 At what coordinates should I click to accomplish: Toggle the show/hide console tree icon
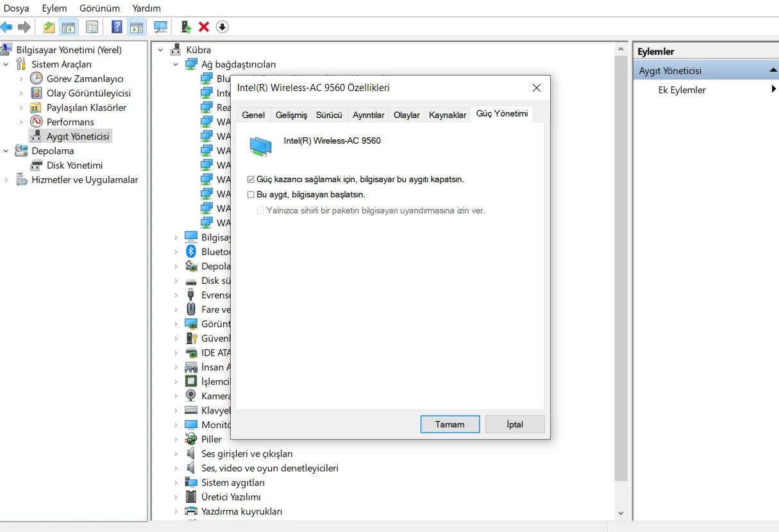68,27
